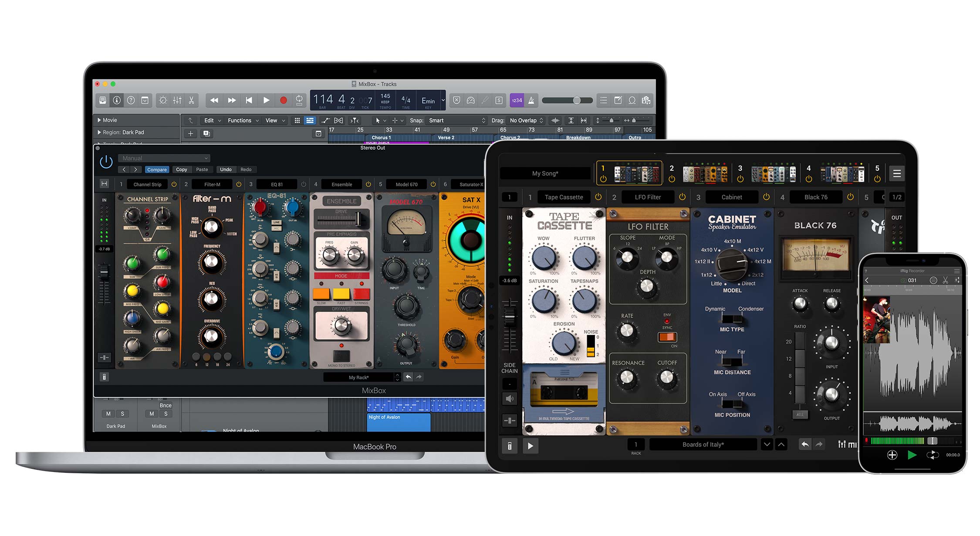The width and height of the screenshot is (980, 536).
Task: Click the Compare button in the plugin header
Action: (157, 170)
